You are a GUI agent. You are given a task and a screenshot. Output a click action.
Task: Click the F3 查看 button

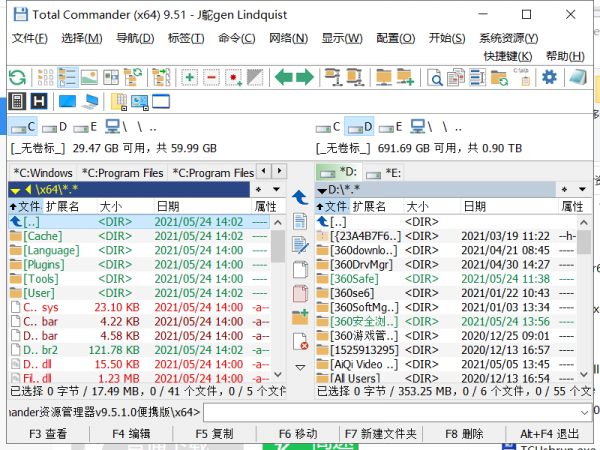(48, 434)
